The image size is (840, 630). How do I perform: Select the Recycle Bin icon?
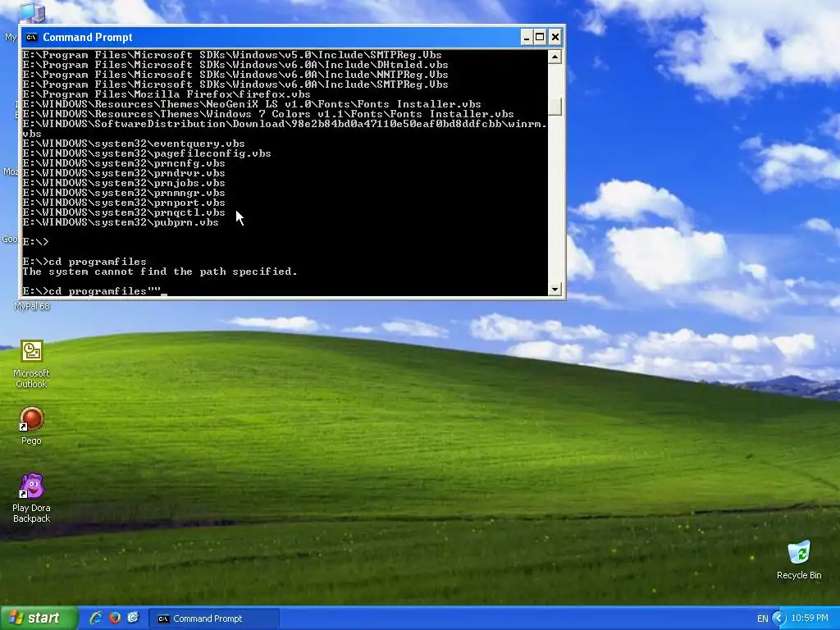coord(799,559)
